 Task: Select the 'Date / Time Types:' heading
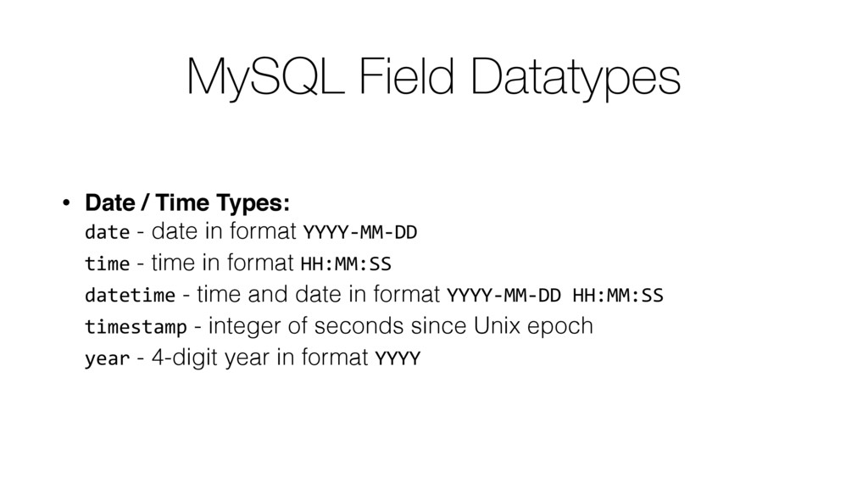tap(187, 203)
